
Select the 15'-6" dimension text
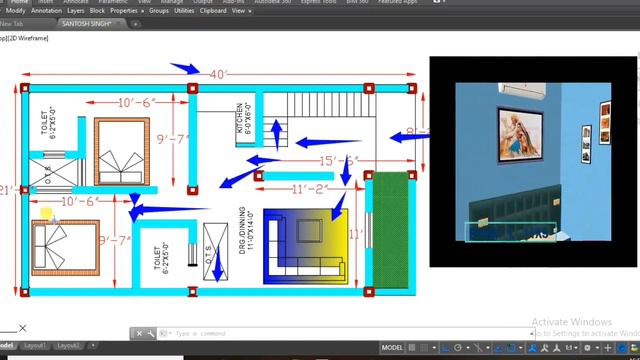click(339, 160)
